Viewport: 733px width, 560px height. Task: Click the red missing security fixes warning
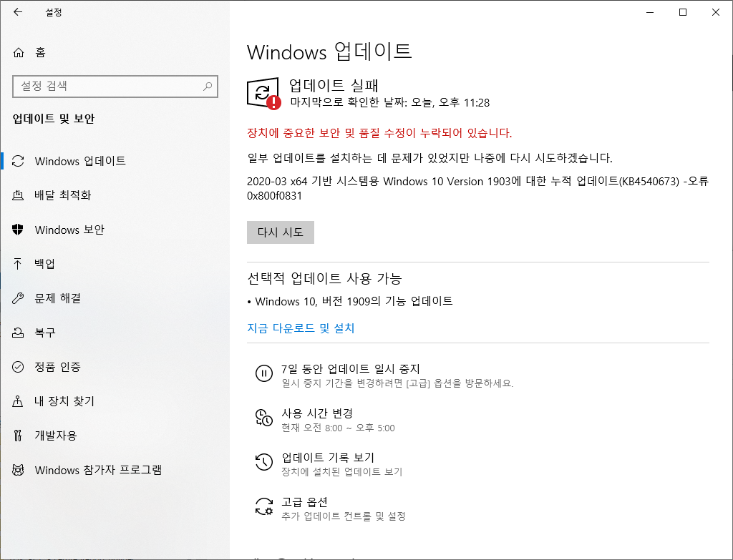379,133
